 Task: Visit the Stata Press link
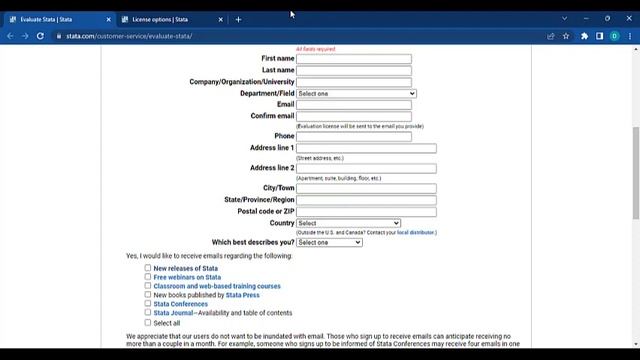(x=242, y=295)
